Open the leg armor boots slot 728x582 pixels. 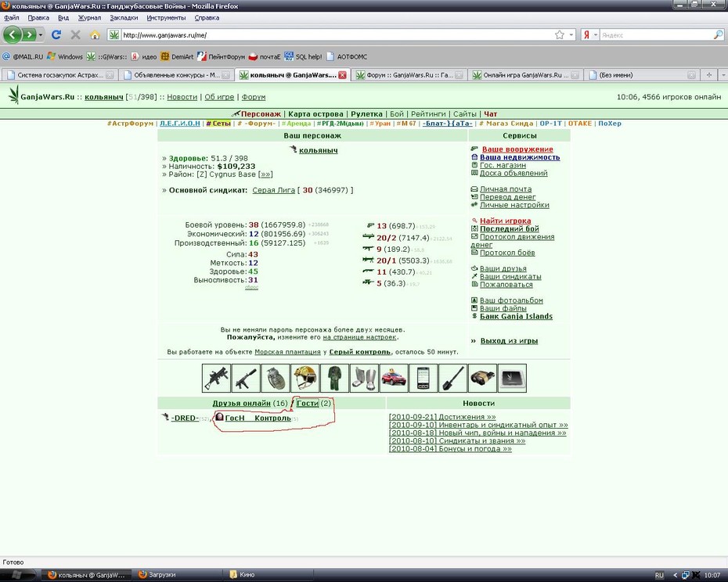coord(364,378)
